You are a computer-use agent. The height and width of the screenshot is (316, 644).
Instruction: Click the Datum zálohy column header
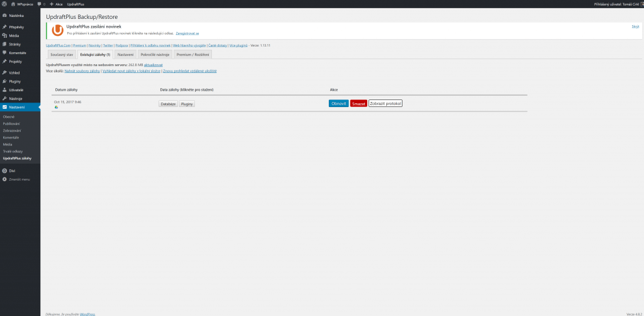(67, 89)
